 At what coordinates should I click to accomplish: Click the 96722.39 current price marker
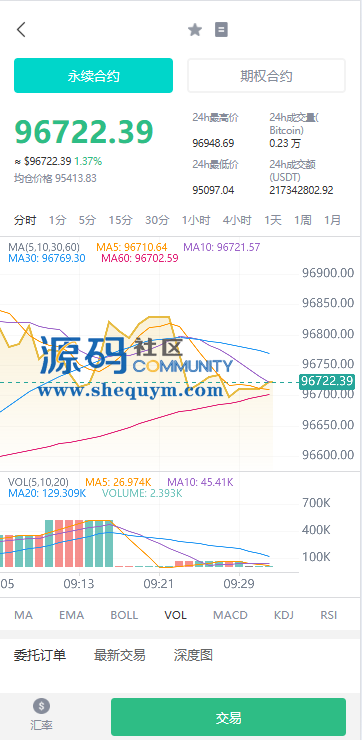point(327,381)
